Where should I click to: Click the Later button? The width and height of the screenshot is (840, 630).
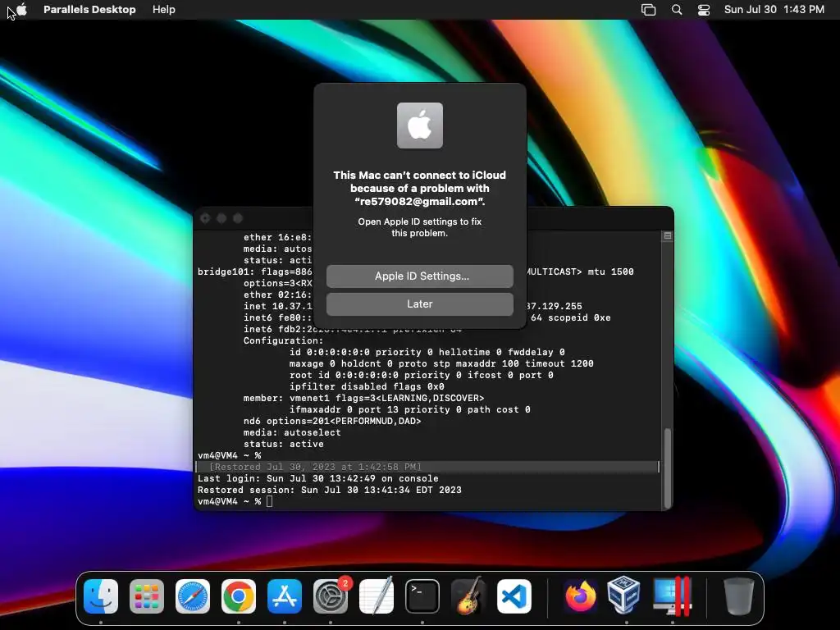[x=419, y=304]
